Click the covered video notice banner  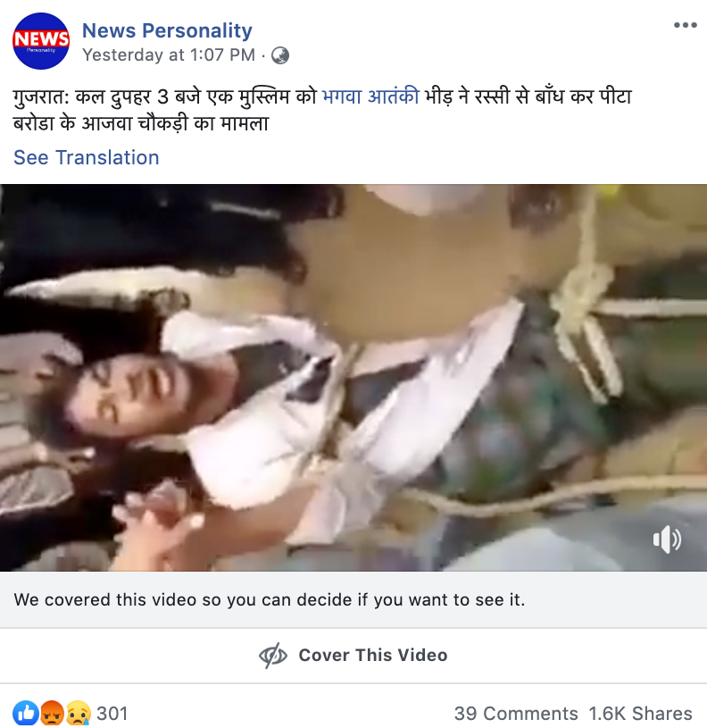(x=353, y=599)
